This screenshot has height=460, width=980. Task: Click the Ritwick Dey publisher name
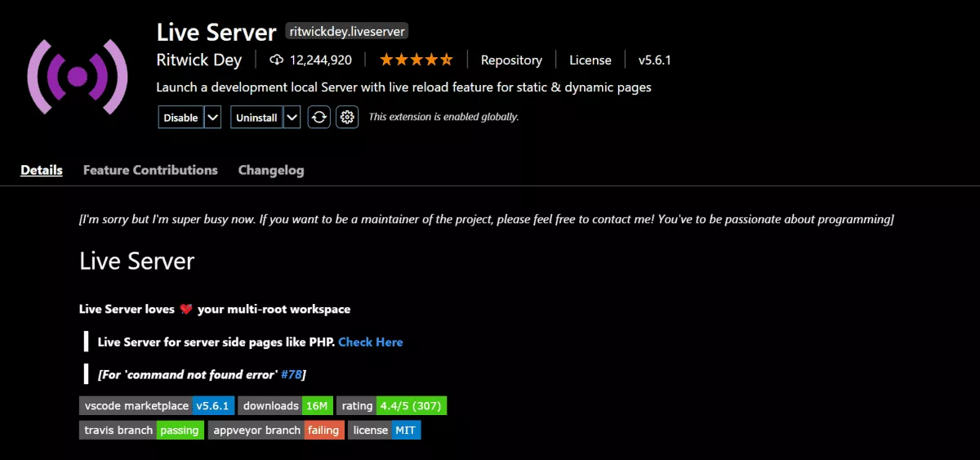click(x=199, y=60)
